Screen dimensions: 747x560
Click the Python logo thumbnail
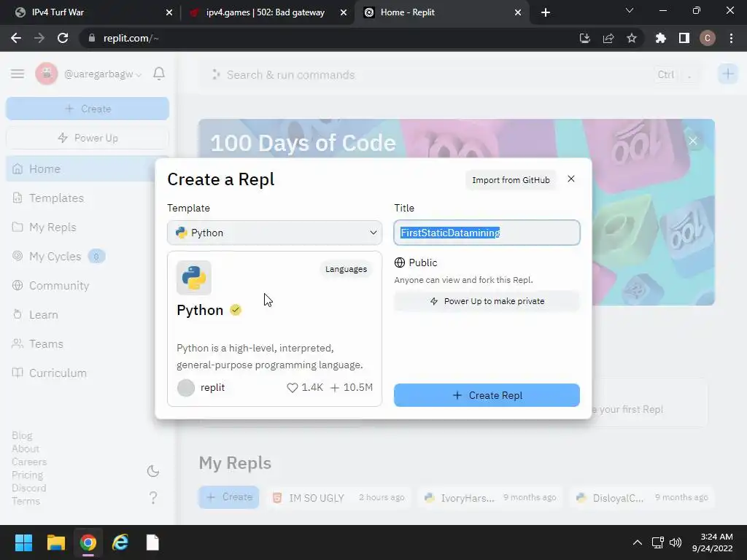pyautogui.click(x=194, y=278)
